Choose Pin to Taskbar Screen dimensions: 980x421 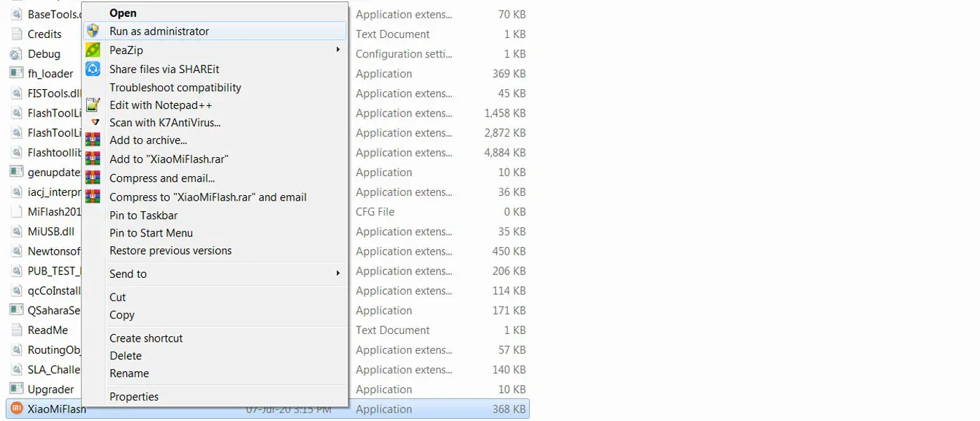(x=143, y=215)
